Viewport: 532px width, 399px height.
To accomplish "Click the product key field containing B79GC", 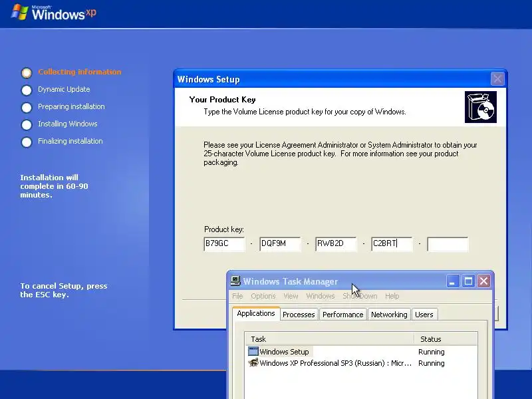I will pyautogui.click(x=224, y=243).
